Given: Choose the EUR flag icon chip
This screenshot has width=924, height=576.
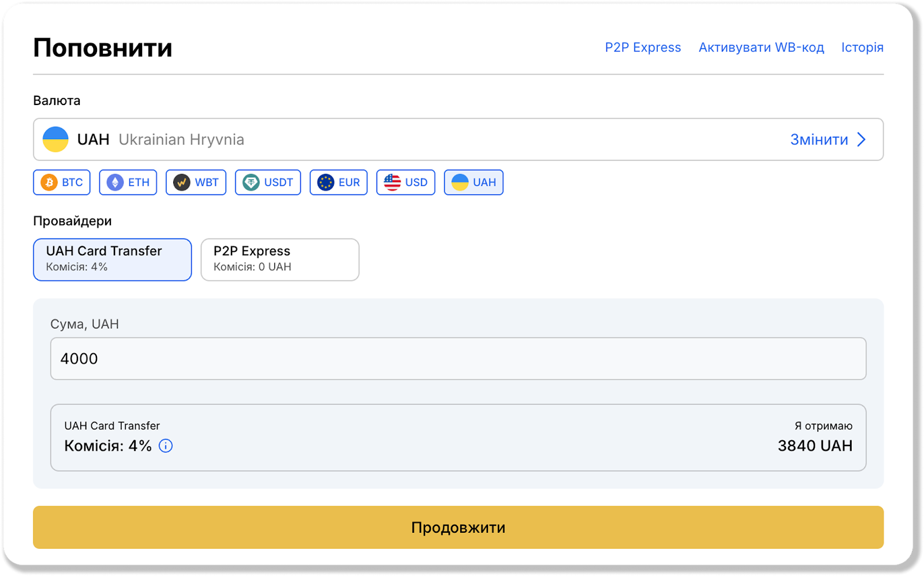Looking at the screenshot, I should pos(326,182).
